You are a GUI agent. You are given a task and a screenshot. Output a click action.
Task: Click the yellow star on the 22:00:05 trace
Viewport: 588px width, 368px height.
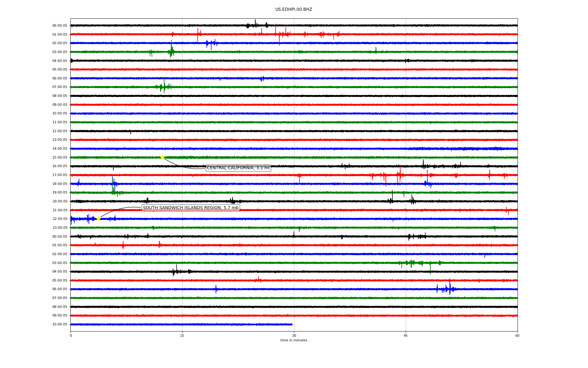[x=98, y=219]
